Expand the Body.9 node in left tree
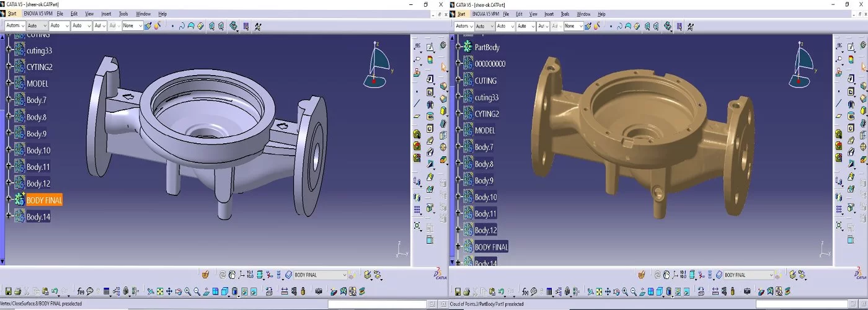 pos(8,133)
